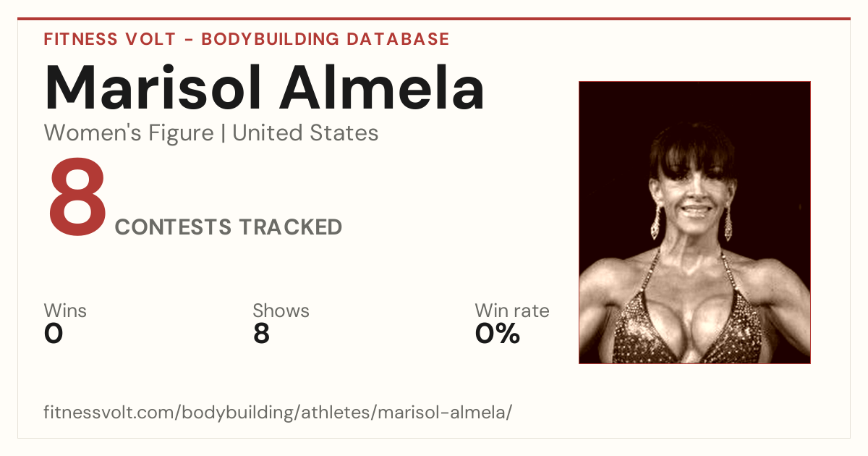Click the Shows value of 8

pyautogui.click(x=261, y=334)
